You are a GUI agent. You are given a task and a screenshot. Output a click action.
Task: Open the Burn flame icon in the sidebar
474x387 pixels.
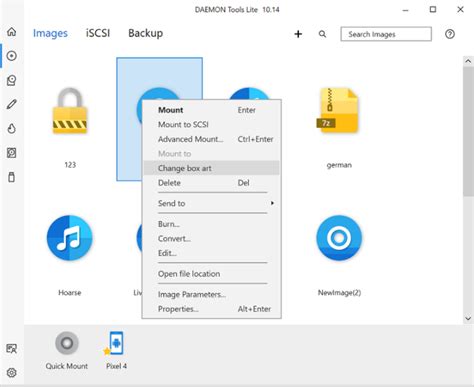click(x=12, y=129)
